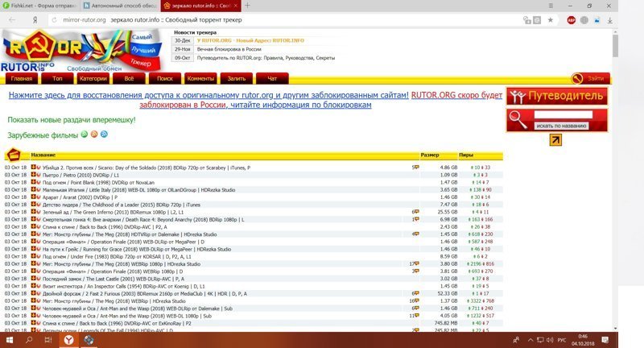Open torrent Мег: Монстр глубины HDTVRip от Dalemake

tap(130, 234)
